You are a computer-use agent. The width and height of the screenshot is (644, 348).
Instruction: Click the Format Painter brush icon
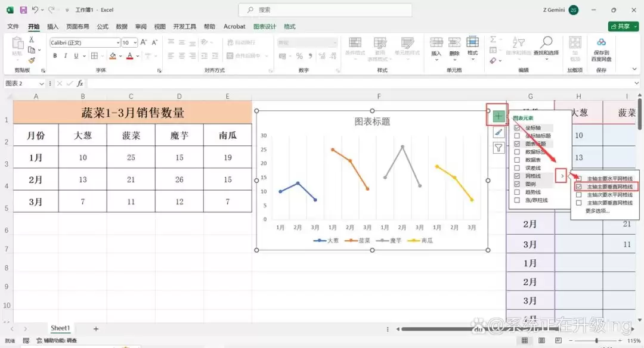32,60
